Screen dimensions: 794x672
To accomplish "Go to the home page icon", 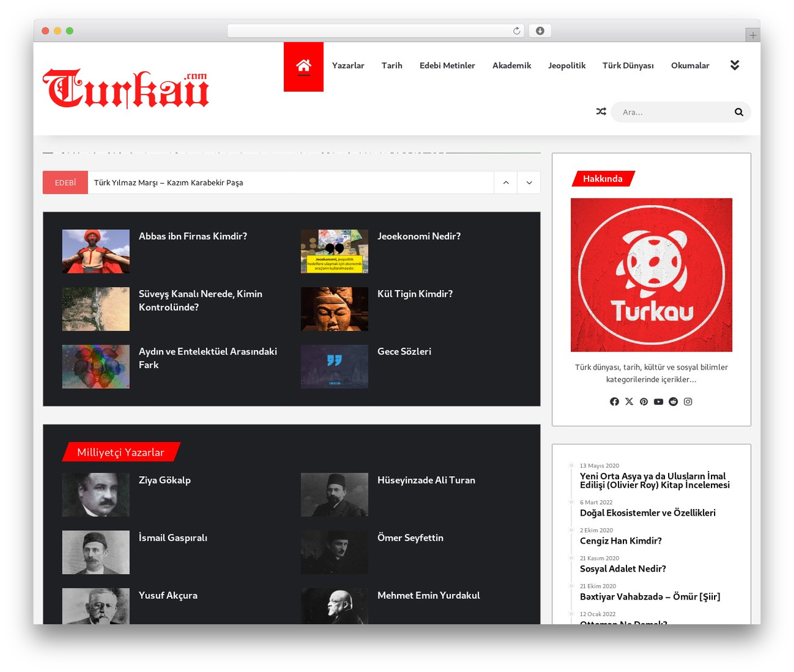I will click(303, 66).
